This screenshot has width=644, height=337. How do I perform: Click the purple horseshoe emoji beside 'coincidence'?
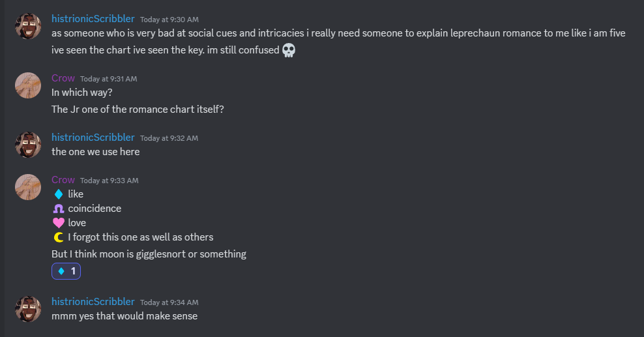tap(58, 209)
